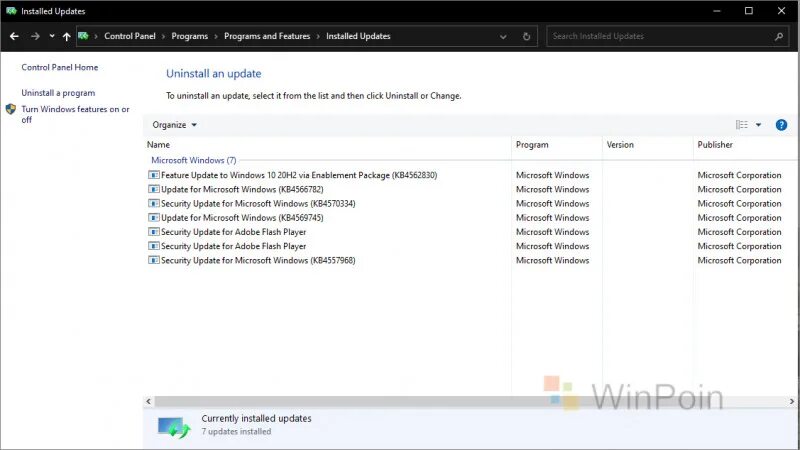The width and height of the screenshot is (800, 450).
Task: Open recent locations dropdown arrow
Action: click(x=52, y=36)
